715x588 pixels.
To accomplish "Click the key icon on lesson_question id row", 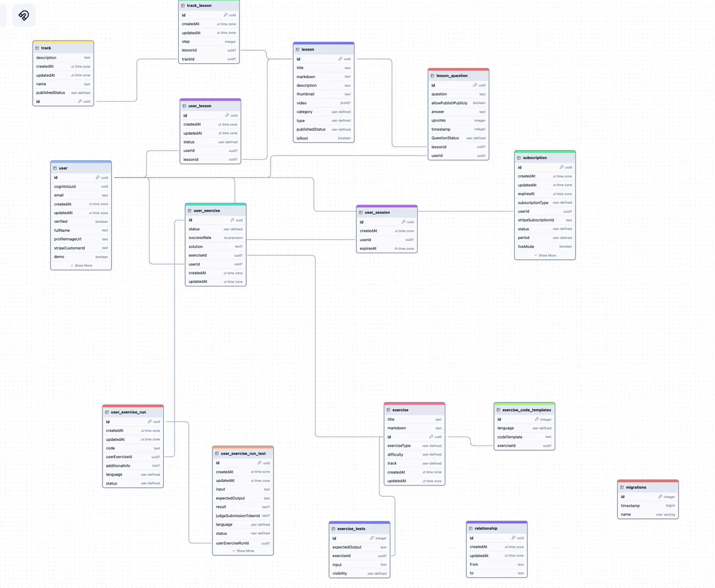I will coord(475,85).
